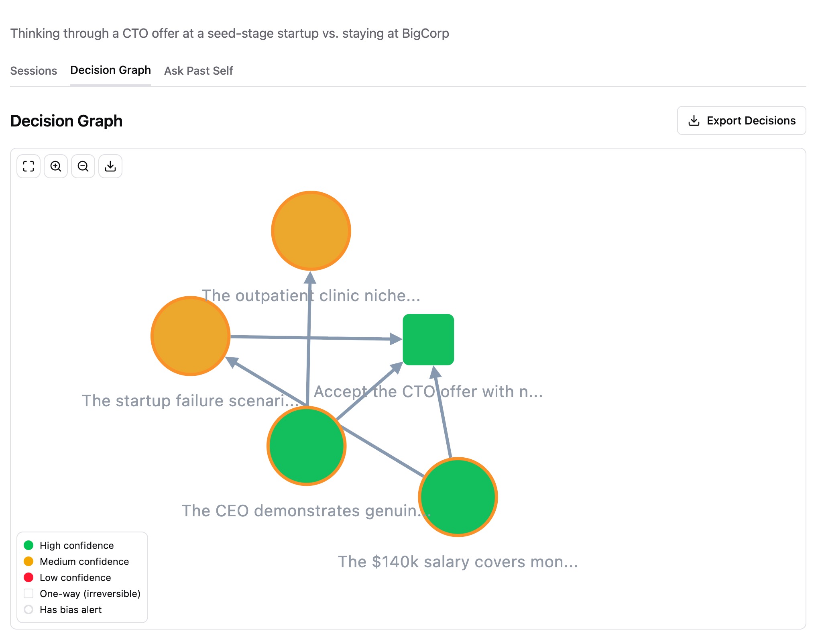Click 'The $140k salary covers' node
Screen dimensions: 818x644
click(458, 497)
